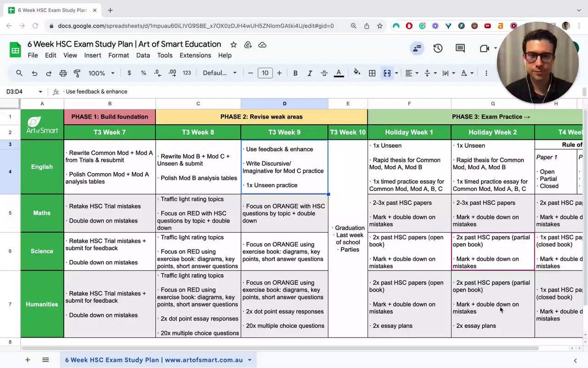Increase font size
This screenshot has height=368, width=588.
coord(279,73)
